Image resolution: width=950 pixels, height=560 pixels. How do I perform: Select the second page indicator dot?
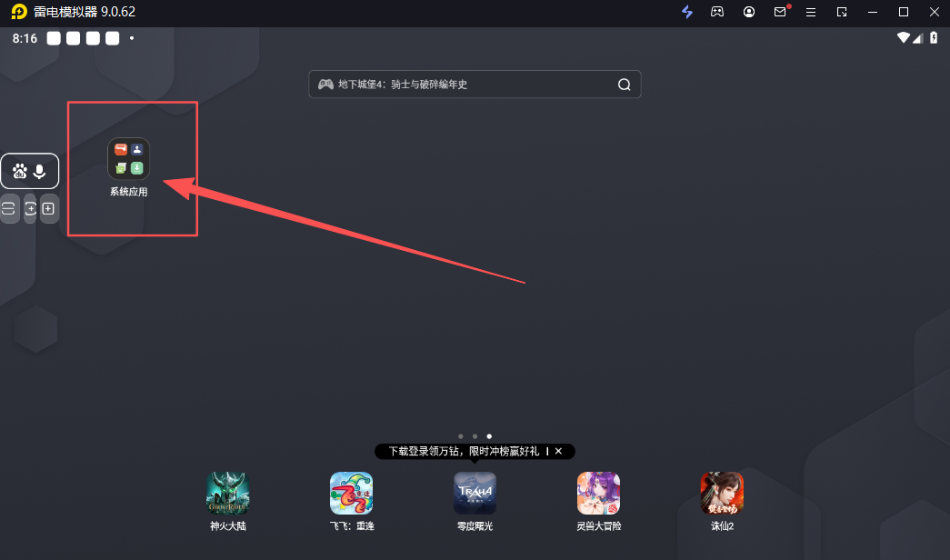tap(475, 435)
